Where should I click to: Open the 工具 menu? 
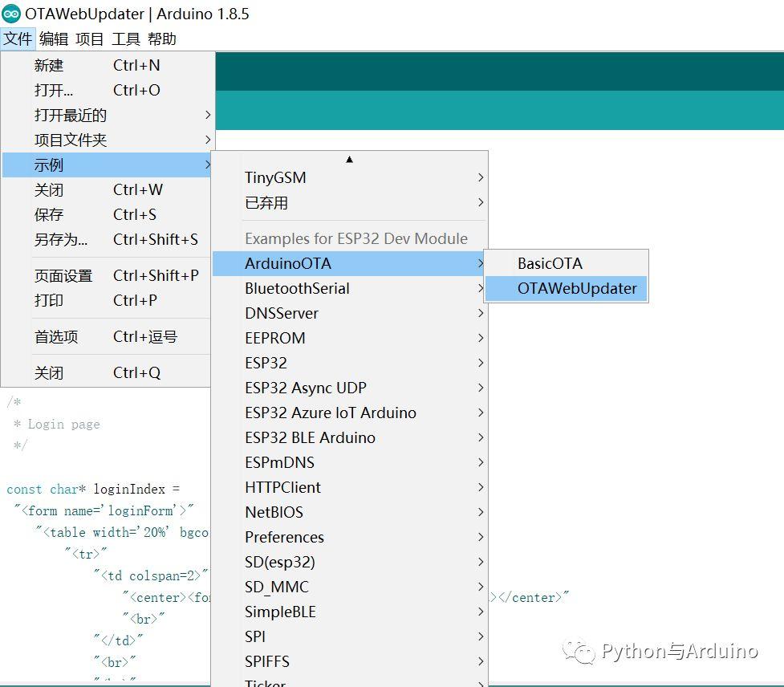point(125,39)
